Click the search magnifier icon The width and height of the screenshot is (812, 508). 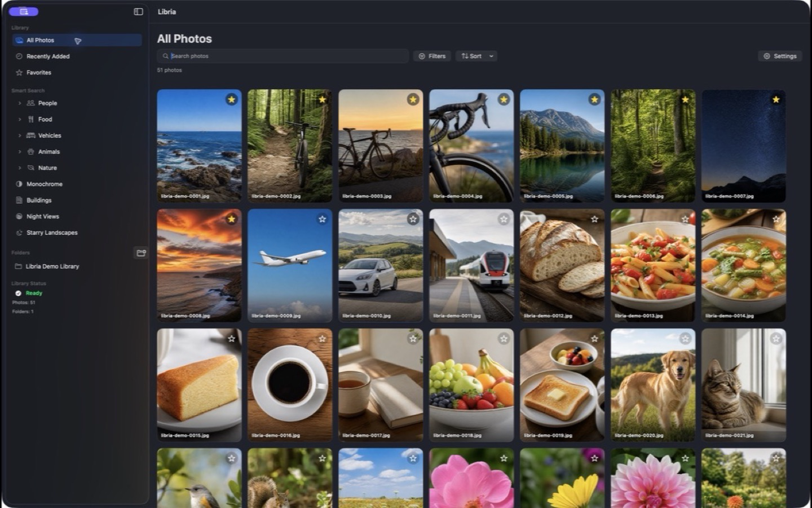coord(165,56)
